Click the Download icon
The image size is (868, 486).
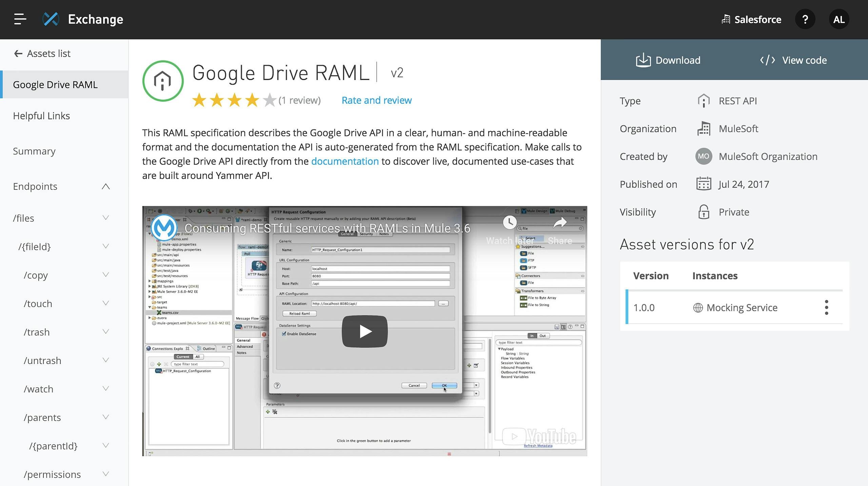click(643, 59)
